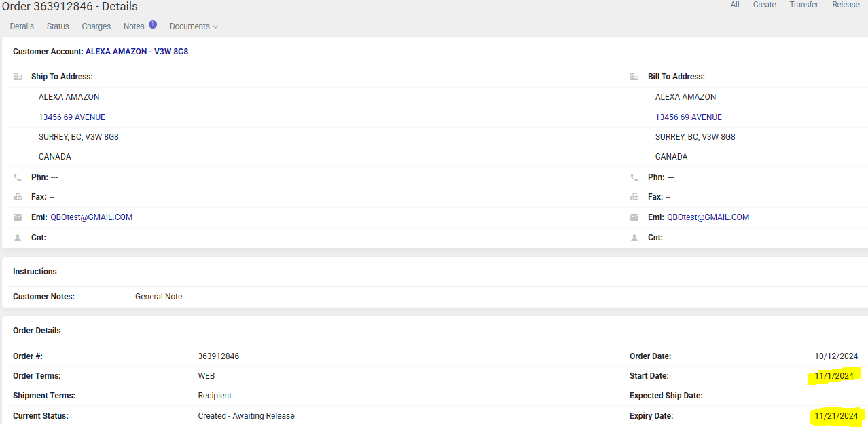Click the Ship To phone icon

(18, 177)
